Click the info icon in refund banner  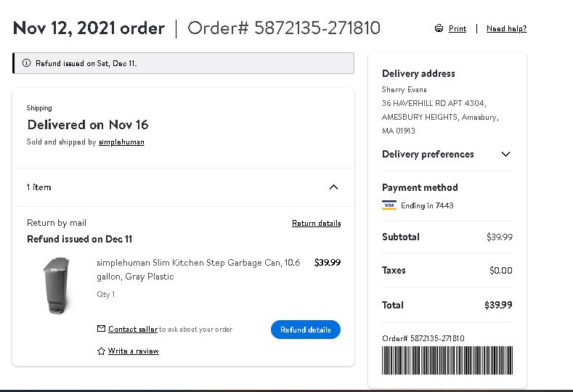[26, 63]
